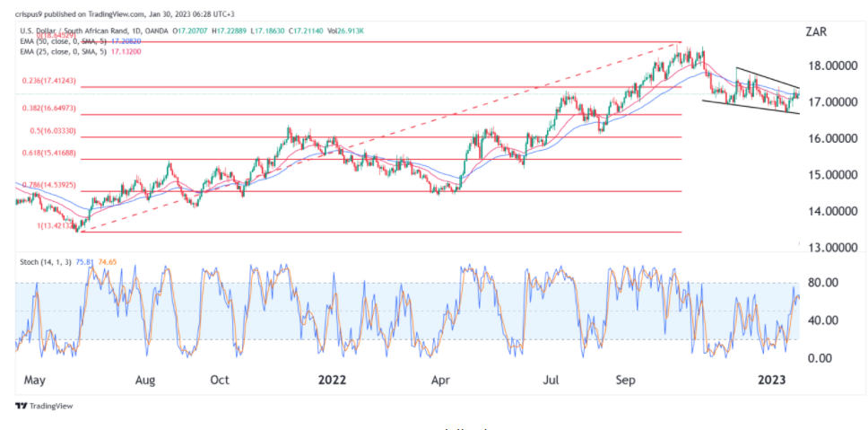
Task: Click the Oct label on the time axis
Action: [x=219, y=381]
